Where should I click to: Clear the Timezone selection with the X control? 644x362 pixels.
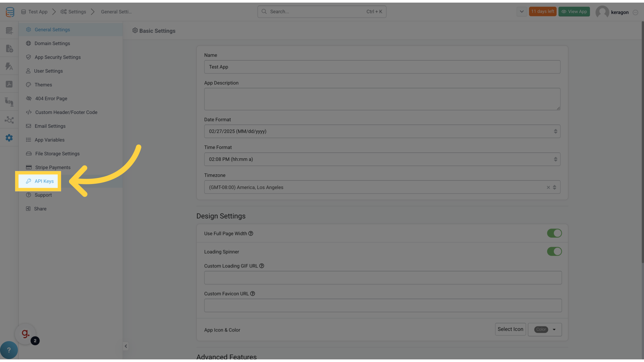(548, 187)
